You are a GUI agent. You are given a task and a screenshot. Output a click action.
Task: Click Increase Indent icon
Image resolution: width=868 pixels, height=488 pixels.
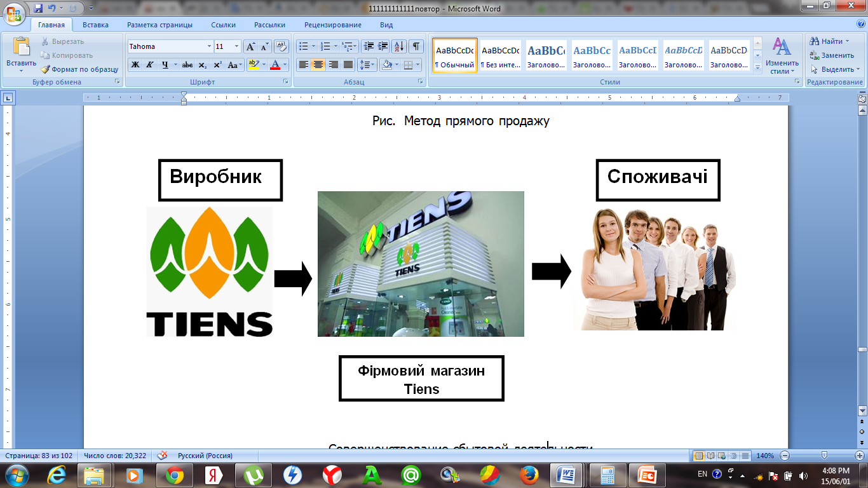pyautogui.click(x=383, y=46)
